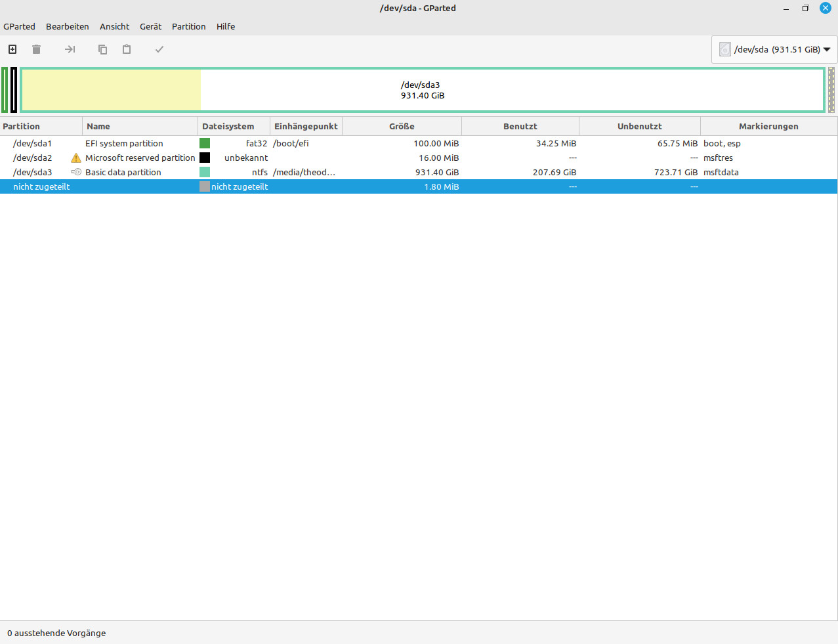Select the nicht zugeteilt partition row

point(419,186)
